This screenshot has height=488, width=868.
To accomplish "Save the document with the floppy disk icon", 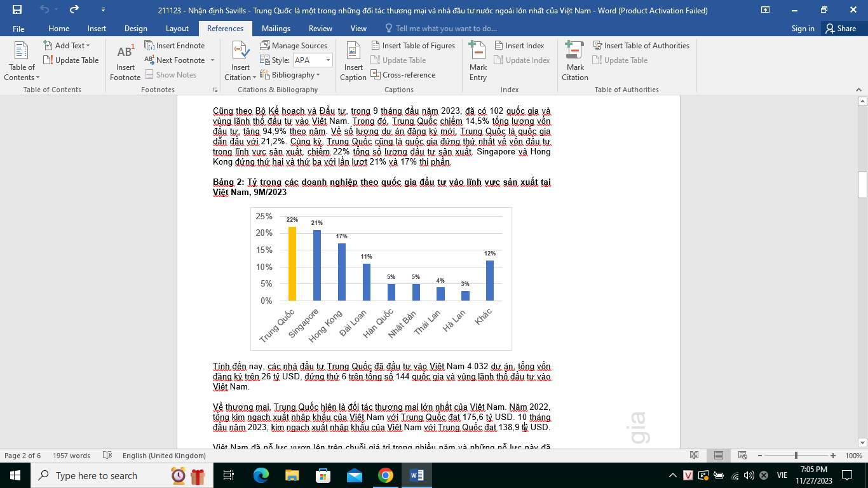I will coord(17,10).
